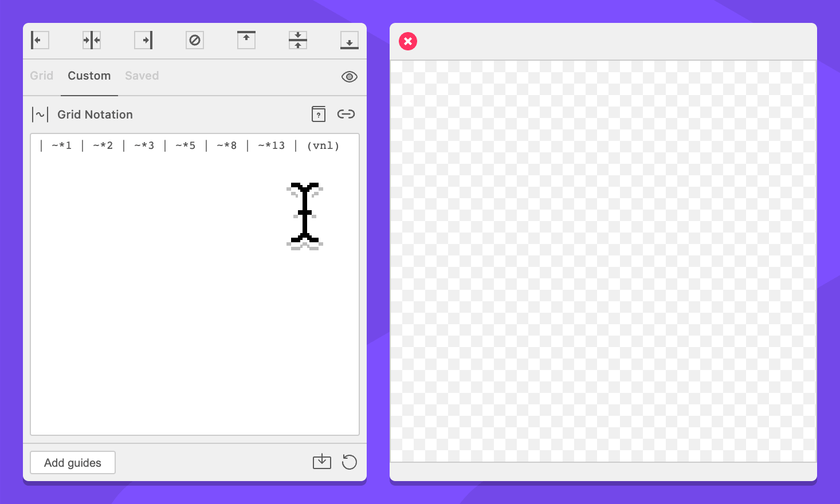840x504 pixels.
Task: Click the transparent checkerboard canvas
Action: pyautogui.click(x=603, y=261)
